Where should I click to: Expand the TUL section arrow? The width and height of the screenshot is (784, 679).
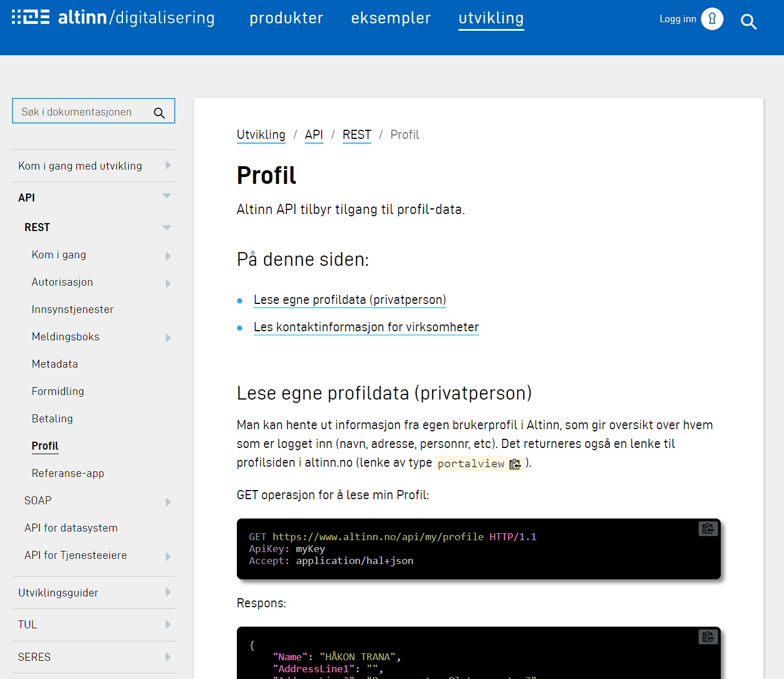coord(168,624)
